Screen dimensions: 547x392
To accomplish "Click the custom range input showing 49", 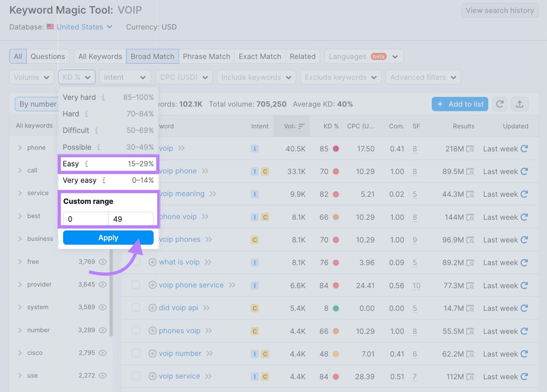I will coord(131,219).
